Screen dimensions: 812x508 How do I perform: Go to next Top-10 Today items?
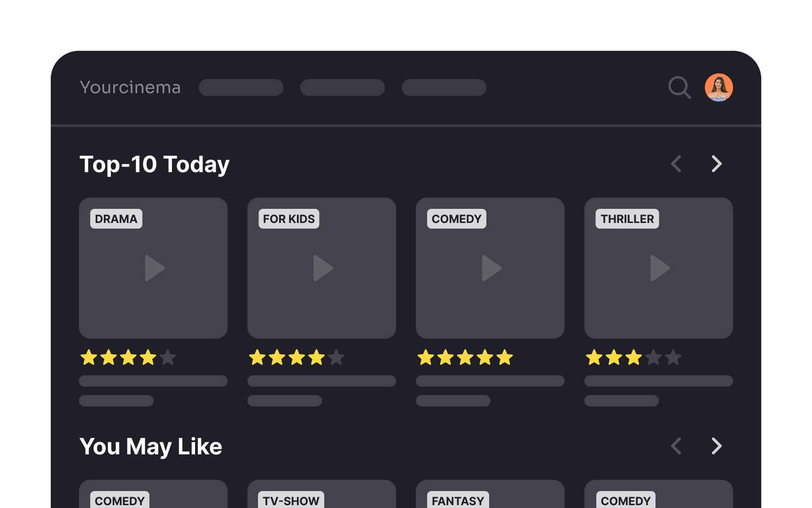tap(716, 164)
